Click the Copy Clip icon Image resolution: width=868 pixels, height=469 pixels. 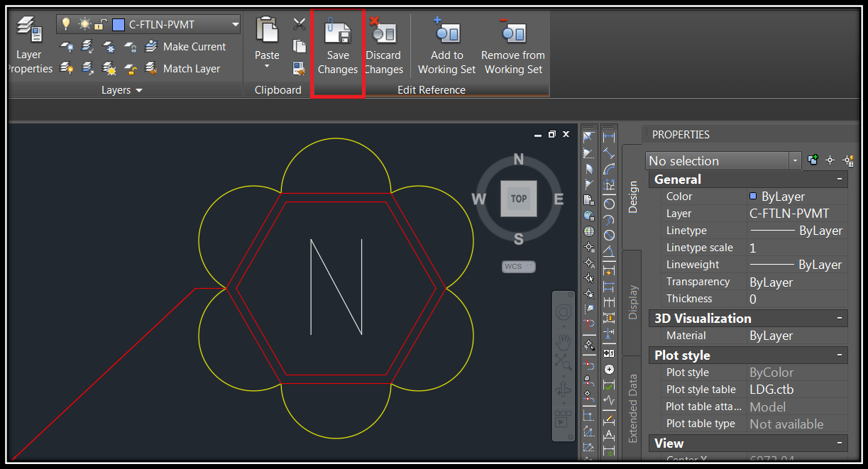pos(300,47)
